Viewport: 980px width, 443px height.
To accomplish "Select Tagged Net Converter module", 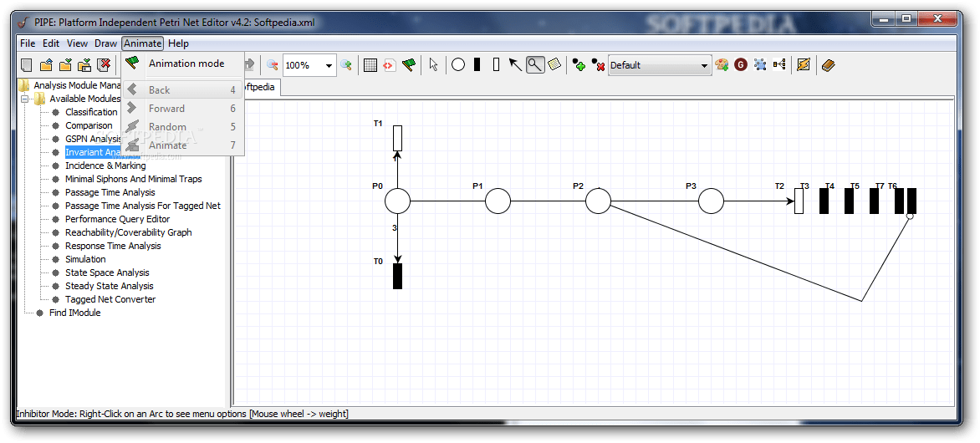I will 110,299.
